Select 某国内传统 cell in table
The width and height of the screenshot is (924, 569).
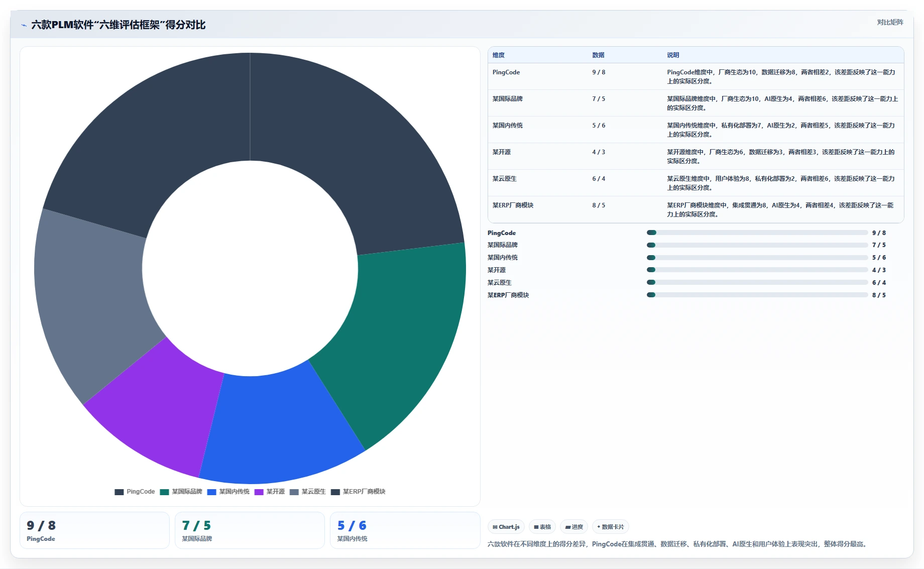pos(507,126)
